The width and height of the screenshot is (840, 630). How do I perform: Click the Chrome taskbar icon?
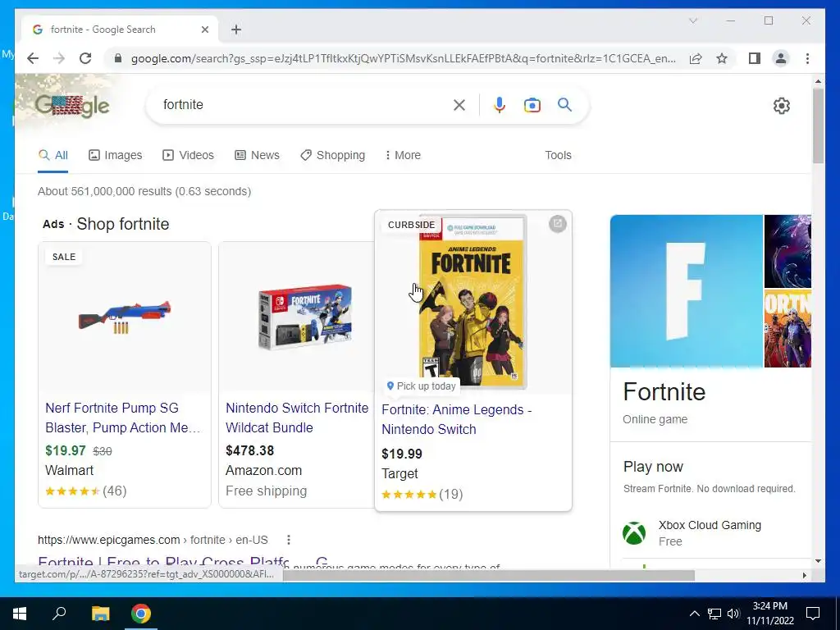[x=141, y=614]
